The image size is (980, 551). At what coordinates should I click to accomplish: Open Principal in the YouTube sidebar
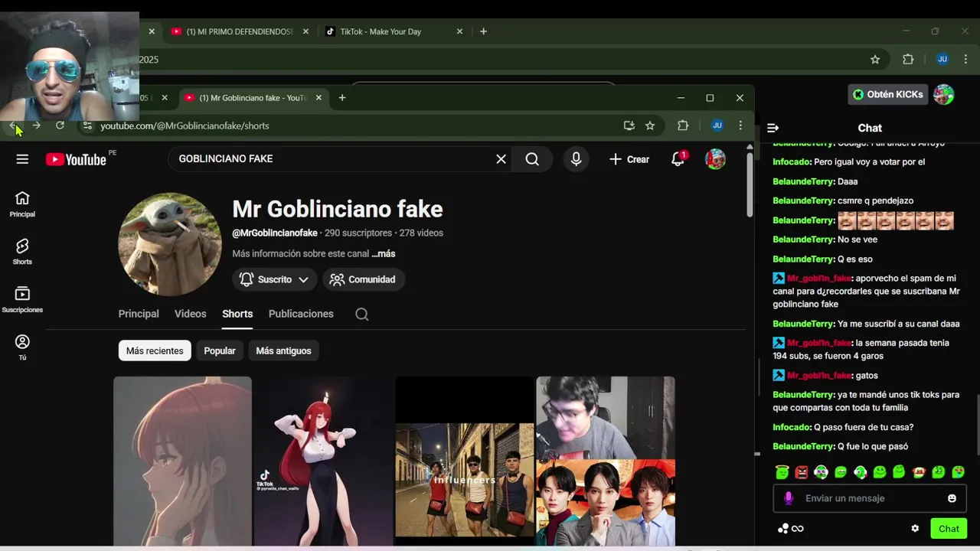22,204
